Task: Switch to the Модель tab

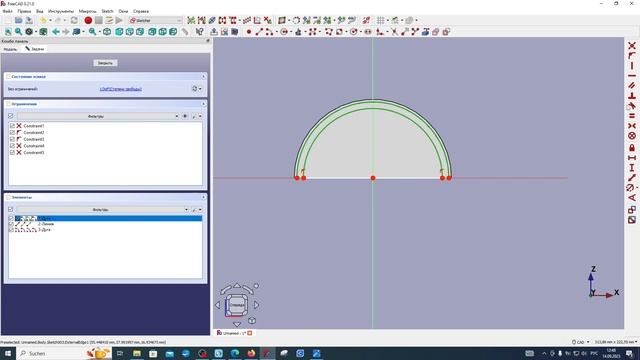Action: [x=10, y=49]
